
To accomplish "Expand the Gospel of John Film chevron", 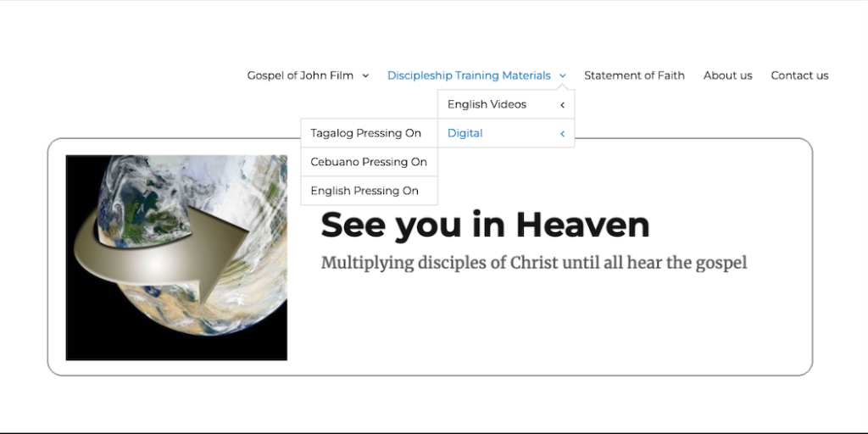I will (365, 75).
